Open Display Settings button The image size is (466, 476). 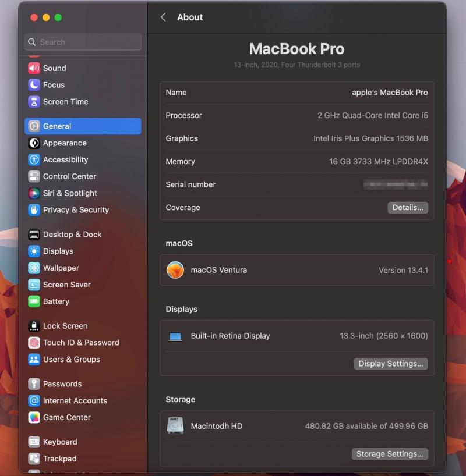(390, 364)
